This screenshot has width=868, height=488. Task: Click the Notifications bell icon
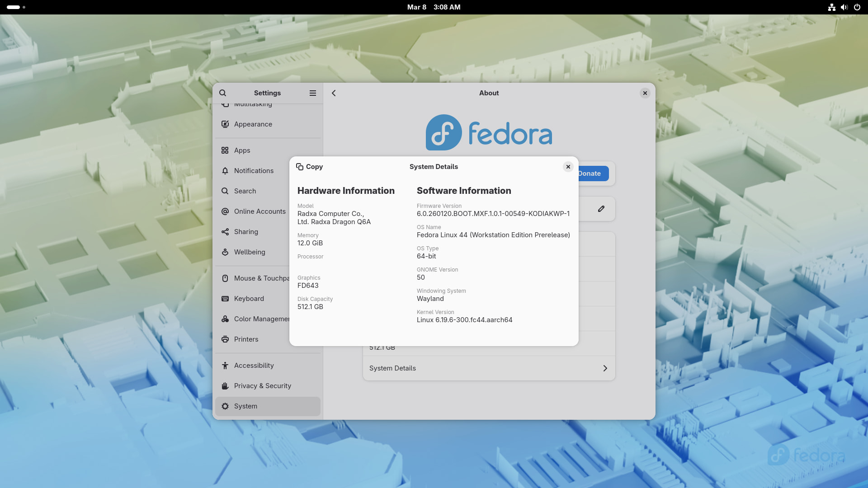pos(225,171)
